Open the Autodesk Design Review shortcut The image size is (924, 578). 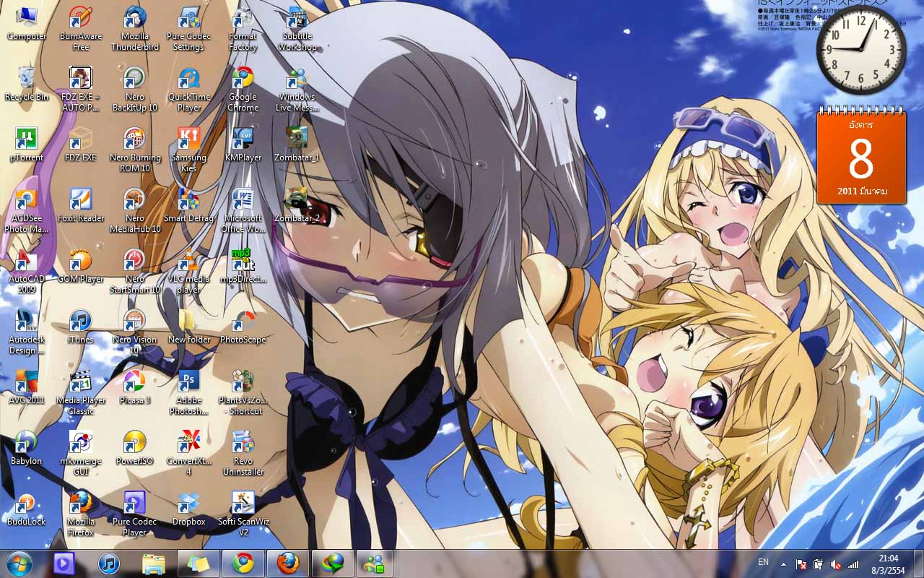pos(27,332)
